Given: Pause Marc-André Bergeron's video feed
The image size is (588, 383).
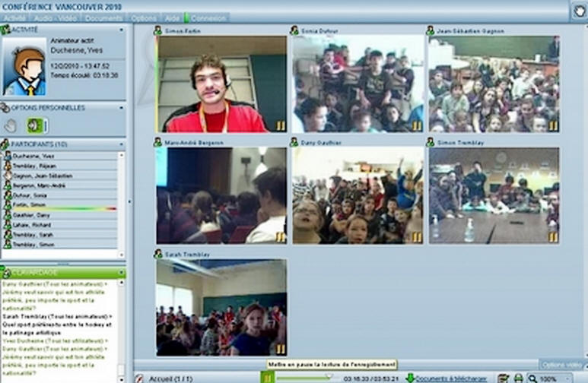Looking at the screenshot, I should tap(281, 237).
